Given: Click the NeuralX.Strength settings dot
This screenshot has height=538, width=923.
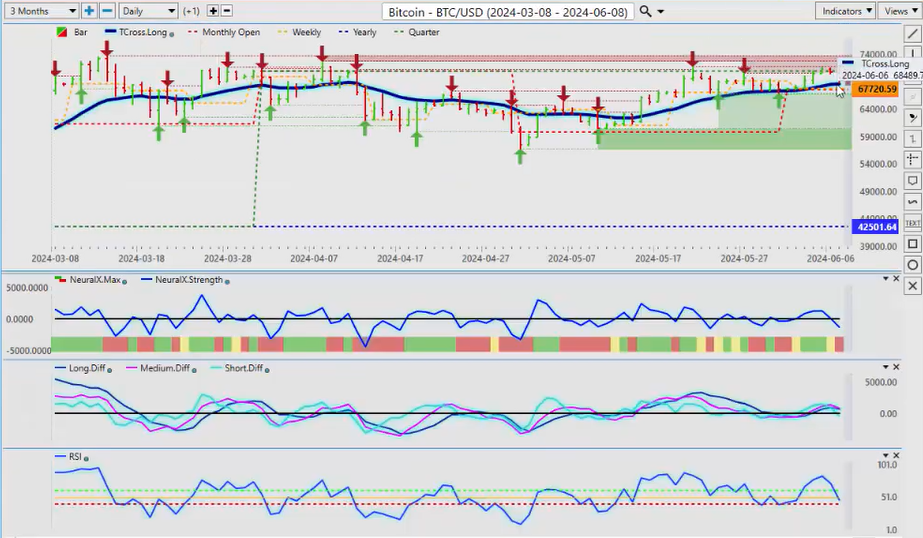Looking at the screenshot, I should pos(227,281).
